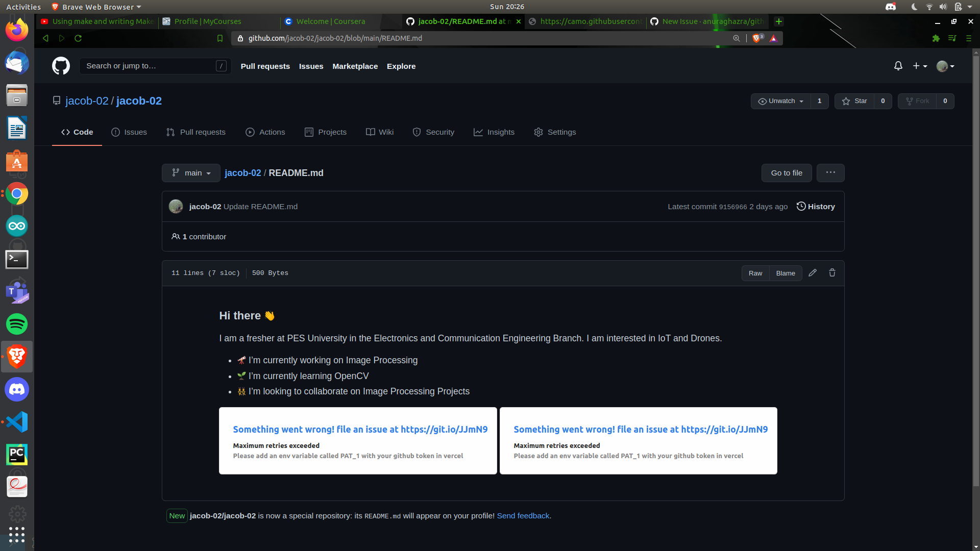
Task: Launch Visual Studio Code from the dock
Action: (x=17, y=422)
